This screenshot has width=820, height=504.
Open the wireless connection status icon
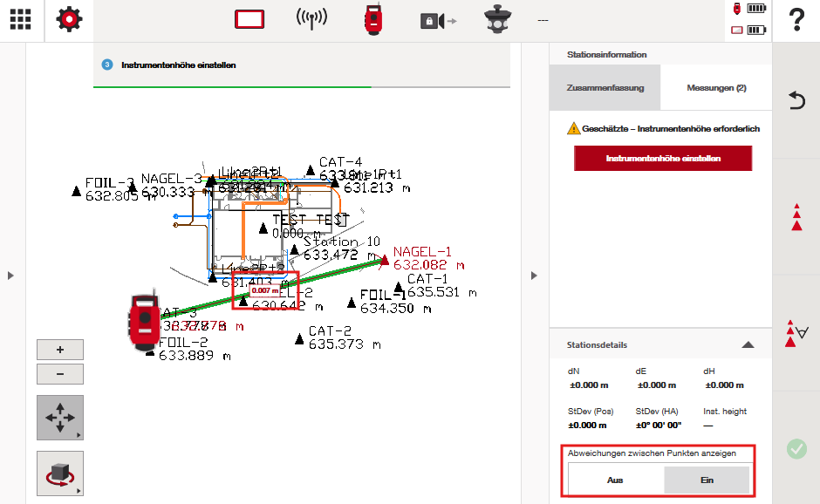point(311,20)
